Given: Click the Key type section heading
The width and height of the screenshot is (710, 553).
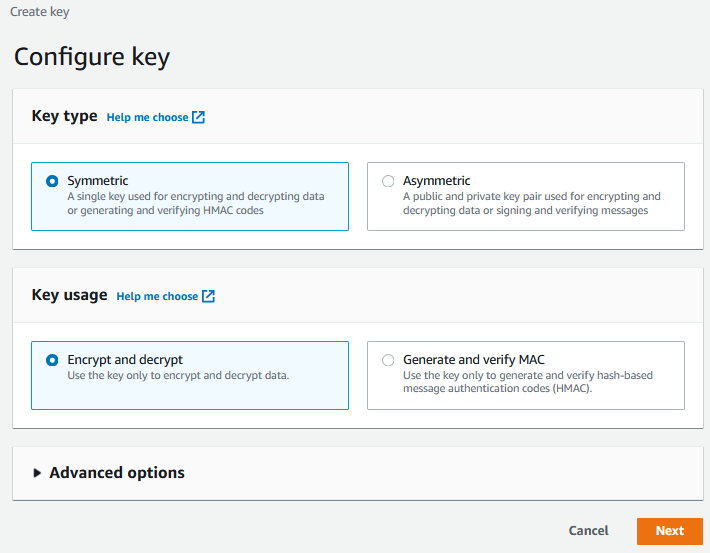Looking at the screenshot, I should pyautogui.click(x=64, y=116).
